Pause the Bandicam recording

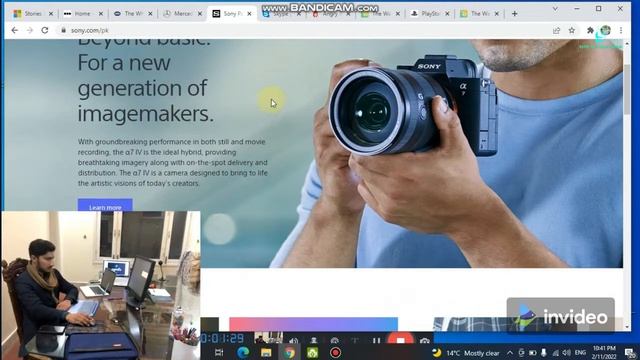point(376,340)
